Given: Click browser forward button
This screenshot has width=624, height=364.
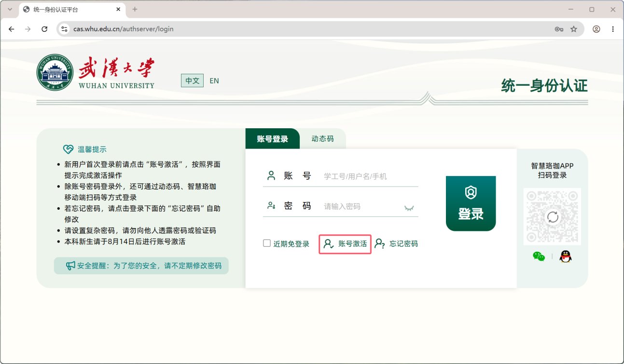Looking at the screenshot, I should 28,29.
